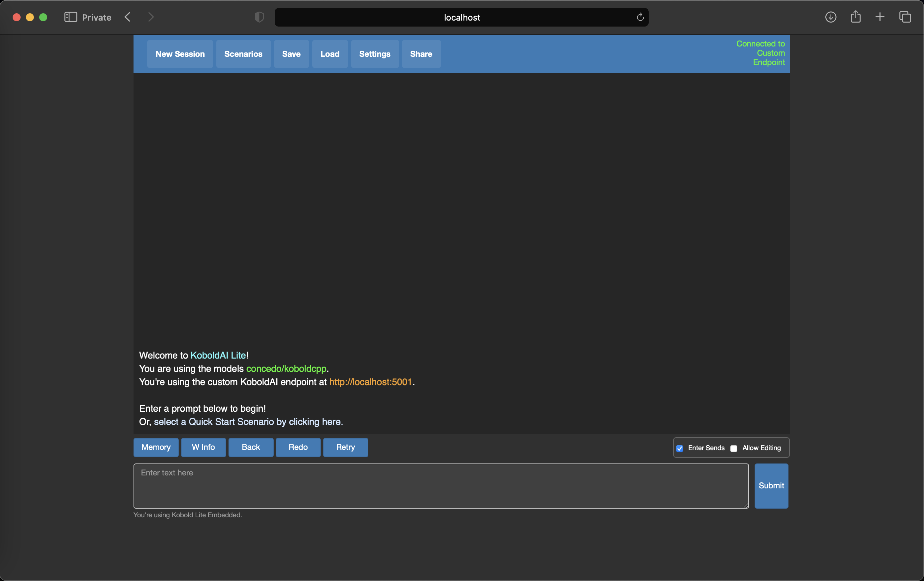Start a New Session
This screenshot has height=581, width=924.
[x=180, y=54]
